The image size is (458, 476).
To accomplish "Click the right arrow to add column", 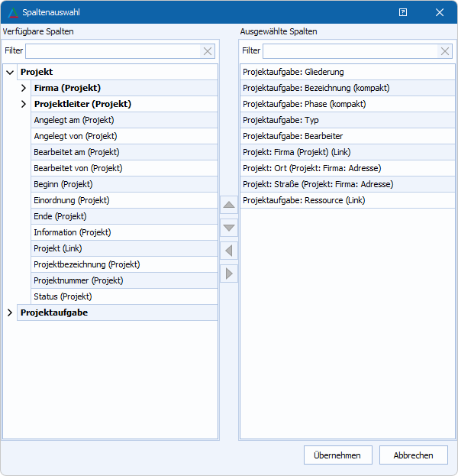I will point(229,274).
